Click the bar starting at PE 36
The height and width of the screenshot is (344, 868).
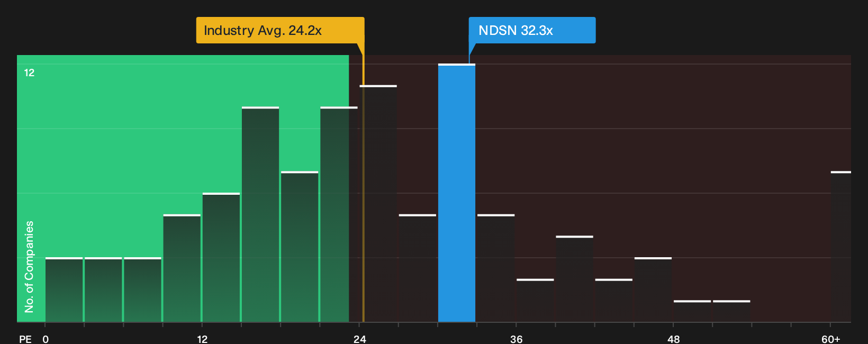pos(535,301)
